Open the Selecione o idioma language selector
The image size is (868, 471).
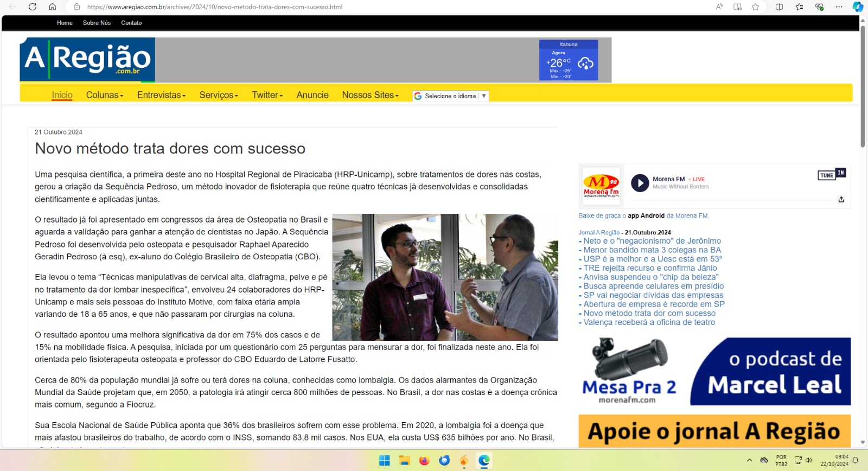450,96
